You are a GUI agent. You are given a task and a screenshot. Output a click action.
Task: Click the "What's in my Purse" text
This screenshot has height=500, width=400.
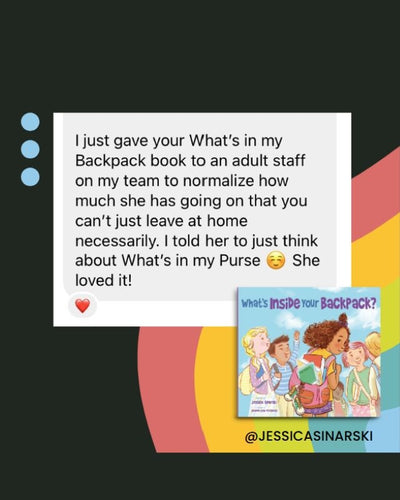click(191, 261)
